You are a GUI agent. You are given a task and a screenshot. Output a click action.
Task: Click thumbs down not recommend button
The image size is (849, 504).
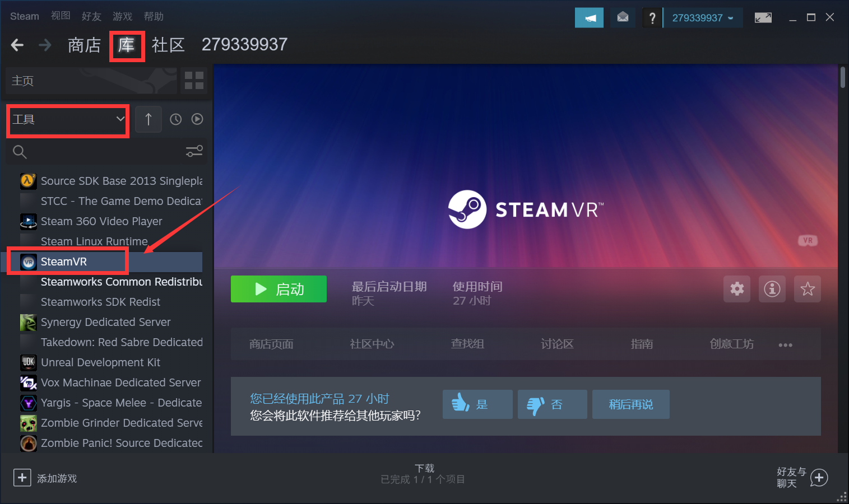[553, 404]
